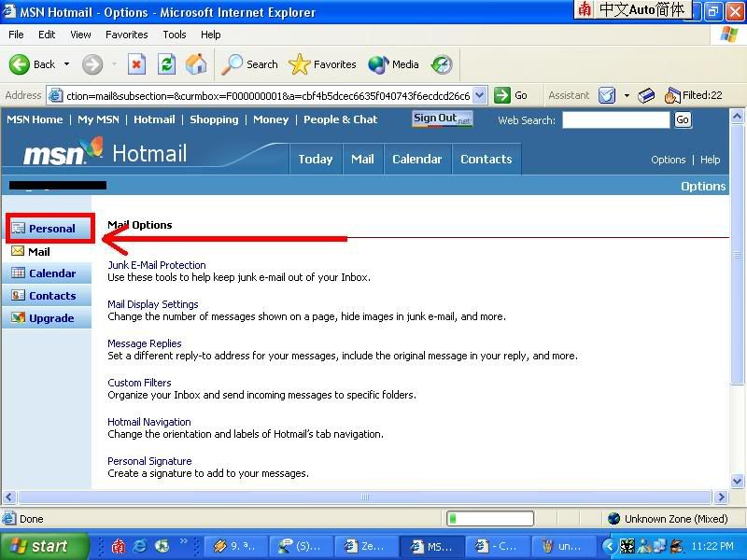Refresh the page with green arrows icon
The width and height of the screenshot is (747, 560).
pos(167,64)
